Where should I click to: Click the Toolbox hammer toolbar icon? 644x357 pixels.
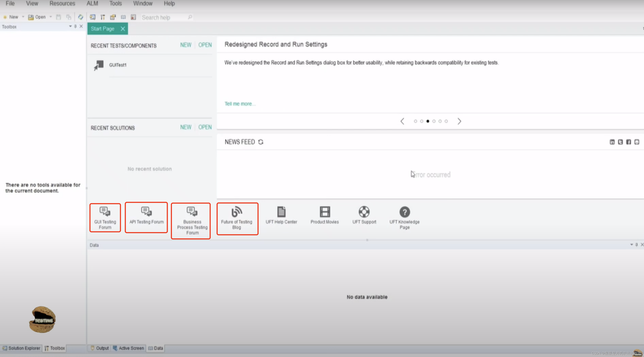point(102,17)
